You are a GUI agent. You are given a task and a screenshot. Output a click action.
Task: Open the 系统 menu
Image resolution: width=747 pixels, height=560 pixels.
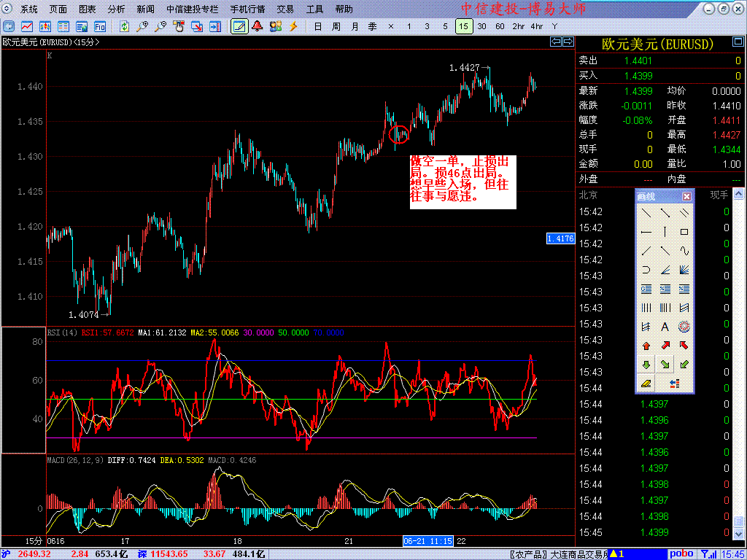[28, 9]
